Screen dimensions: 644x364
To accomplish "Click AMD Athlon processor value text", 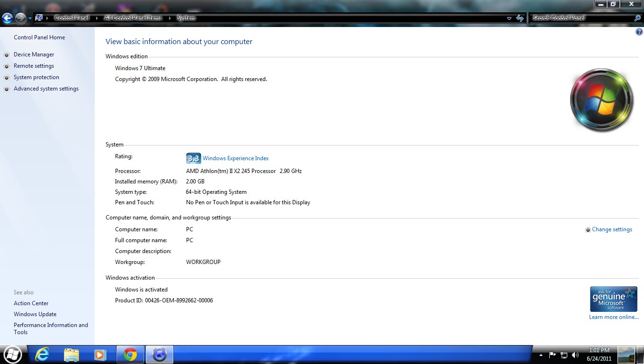I will point(244,171).
